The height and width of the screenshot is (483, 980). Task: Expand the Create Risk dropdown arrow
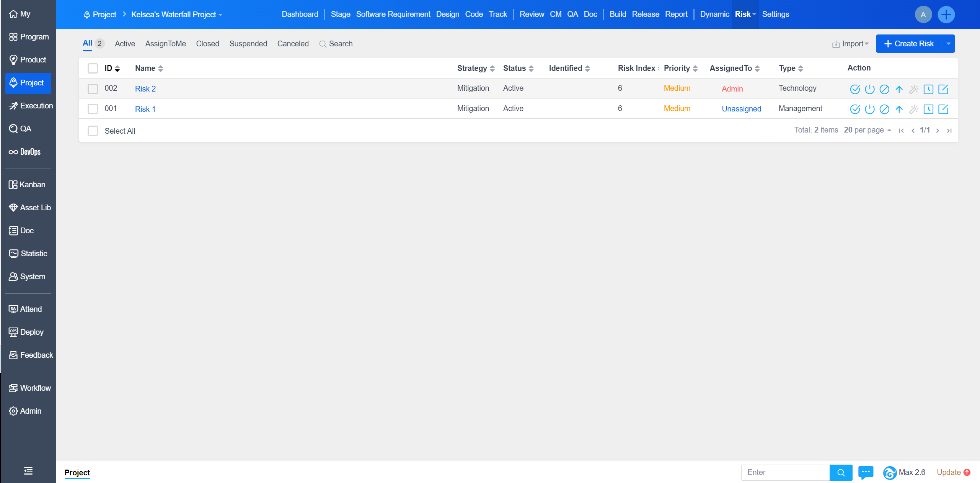(948, 44)
